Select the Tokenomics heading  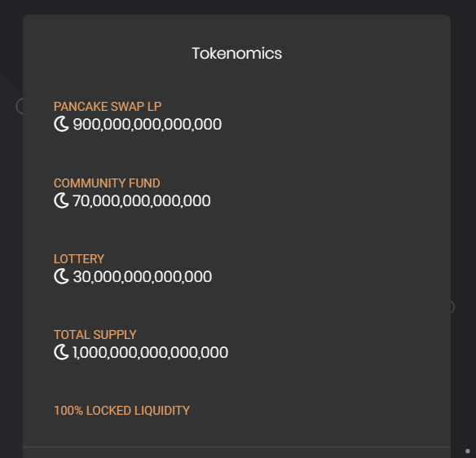click(x=237, y=54)
